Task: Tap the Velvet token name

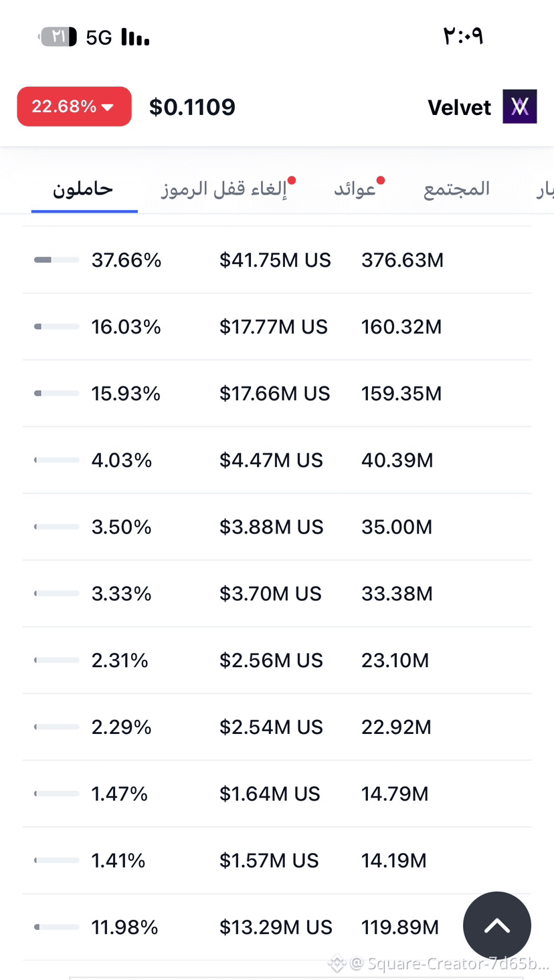Action: (x=460, y=107)
